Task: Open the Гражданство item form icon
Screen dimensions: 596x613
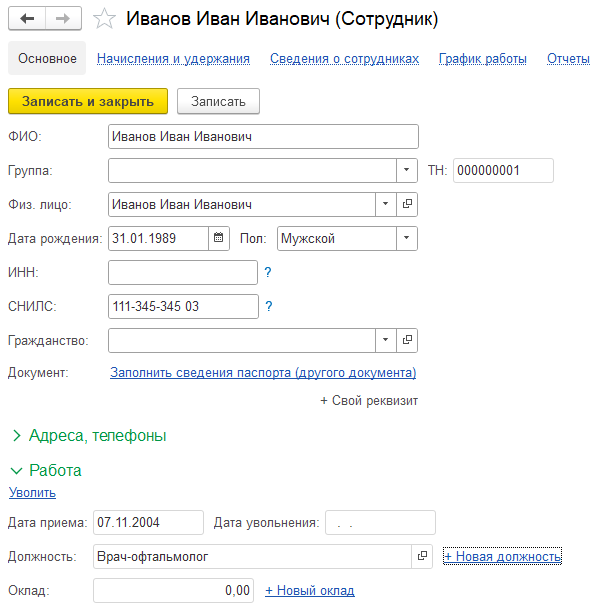Action: 407,341
